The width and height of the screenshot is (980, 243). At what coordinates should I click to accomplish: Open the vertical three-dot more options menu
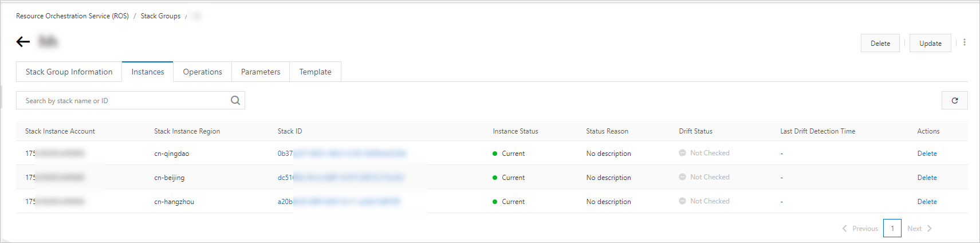(x=965, y=42)
